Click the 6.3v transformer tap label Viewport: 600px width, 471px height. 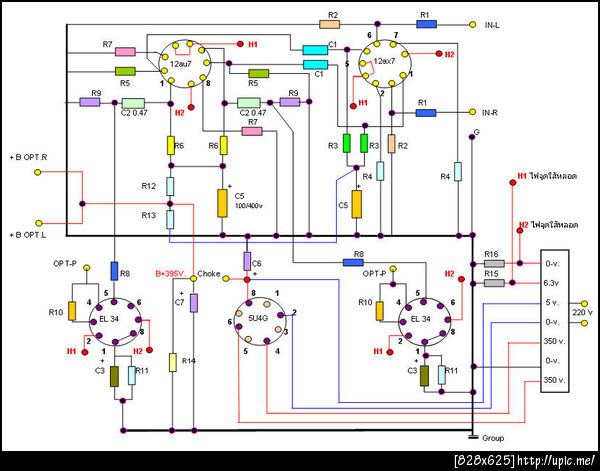551,282
